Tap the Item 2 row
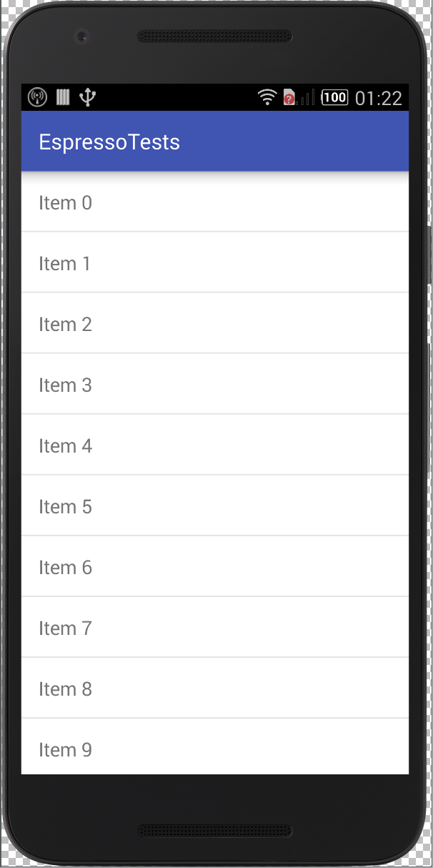 tap(214, 325)
